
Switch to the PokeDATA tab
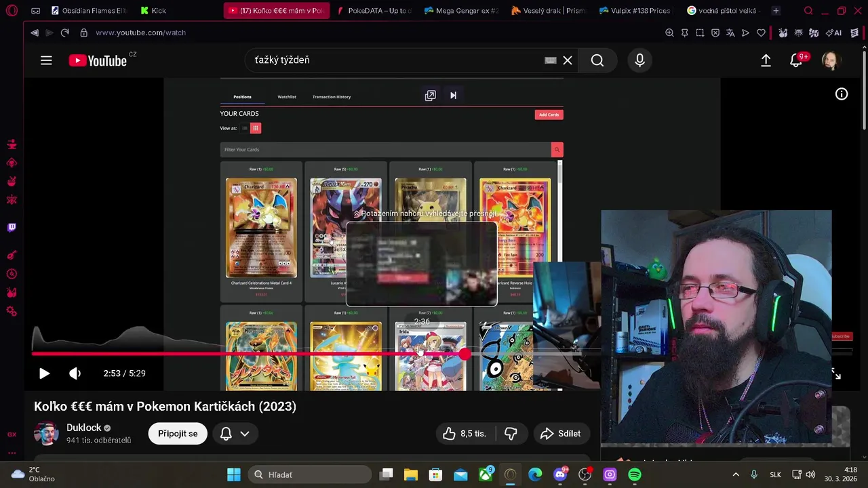374,11
